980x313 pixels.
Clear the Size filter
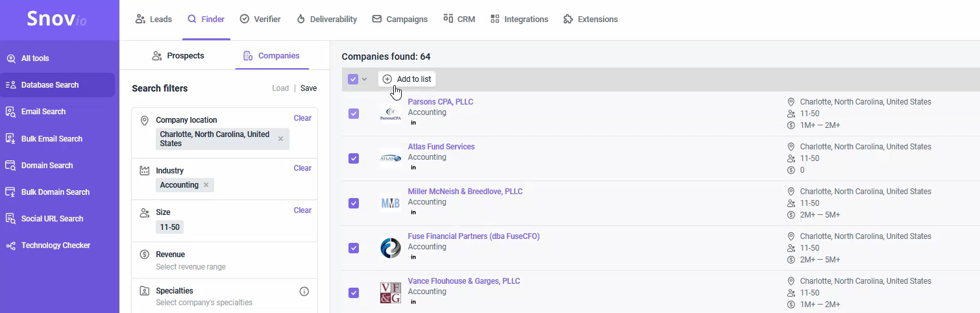point(302,210)
